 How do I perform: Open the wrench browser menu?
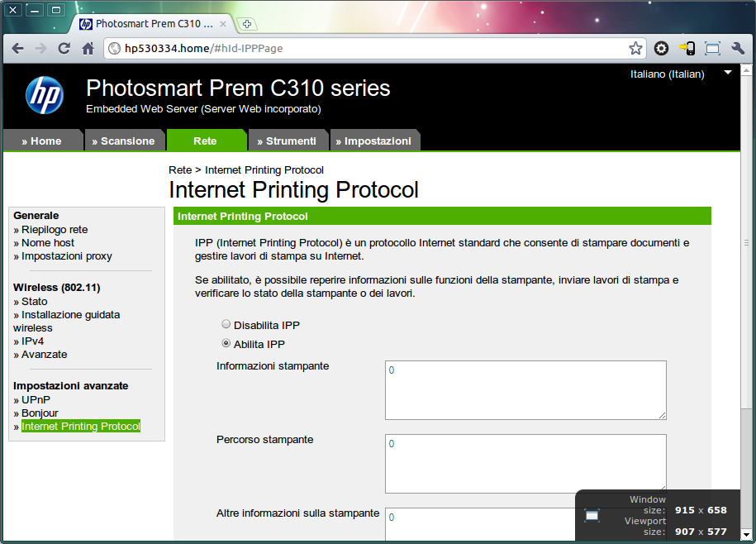pyautogui.click(x=738, y=48)
